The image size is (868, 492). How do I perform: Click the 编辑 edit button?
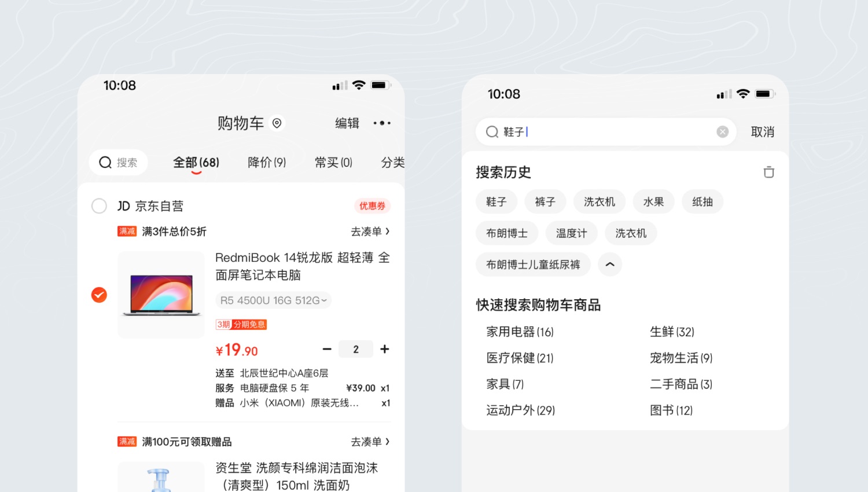347,123
